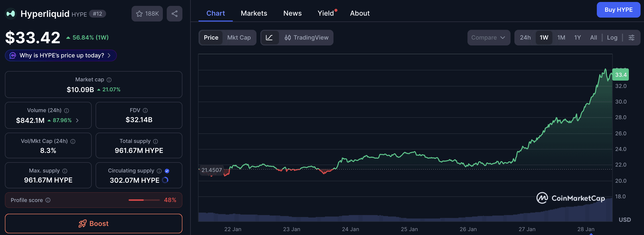Select the 1M time range
Viewport: 644px width, 235px height.
(561, 37)
